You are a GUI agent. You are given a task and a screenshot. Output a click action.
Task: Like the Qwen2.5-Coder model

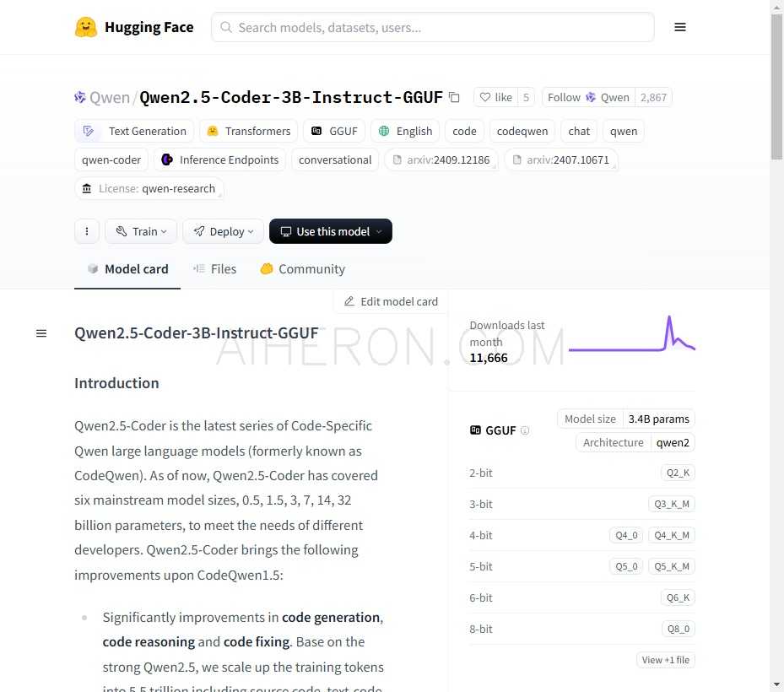click(x=497, y=96)
